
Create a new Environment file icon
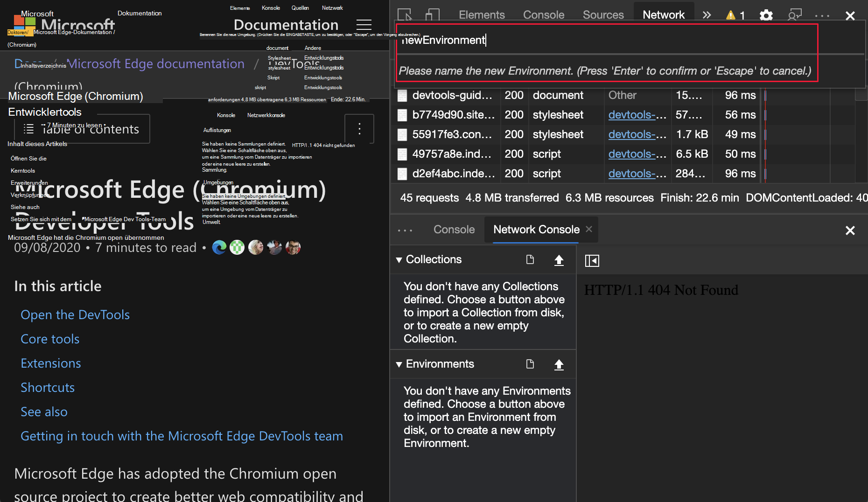coord(530,364)
